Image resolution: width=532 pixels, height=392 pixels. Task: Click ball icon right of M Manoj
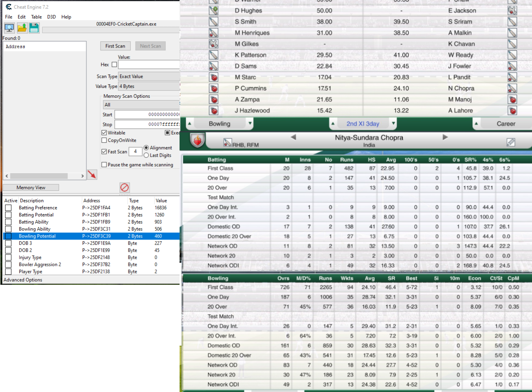click(x=512, y=99)
